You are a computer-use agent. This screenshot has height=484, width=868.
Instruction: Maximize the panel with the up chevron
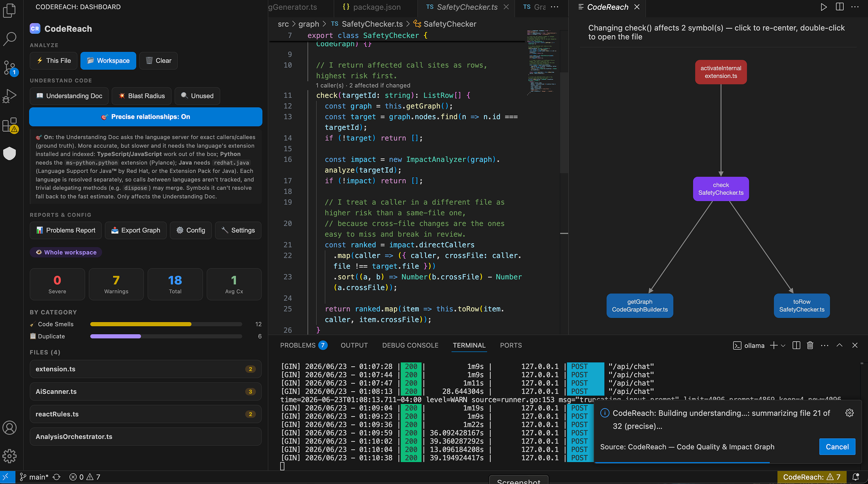point(839,345)
